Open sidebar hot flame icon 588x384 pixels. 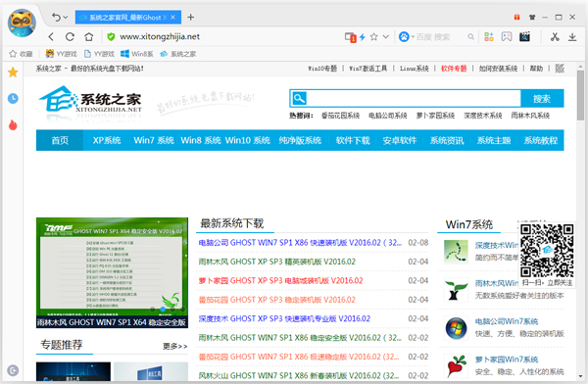(13, 124)
